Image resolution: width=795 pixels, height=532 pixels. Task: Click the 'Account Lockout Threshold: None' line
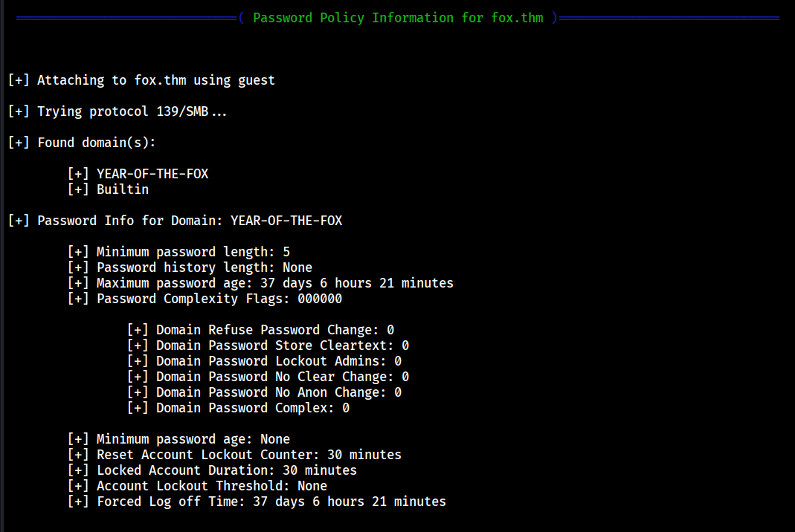pos(197,486)
